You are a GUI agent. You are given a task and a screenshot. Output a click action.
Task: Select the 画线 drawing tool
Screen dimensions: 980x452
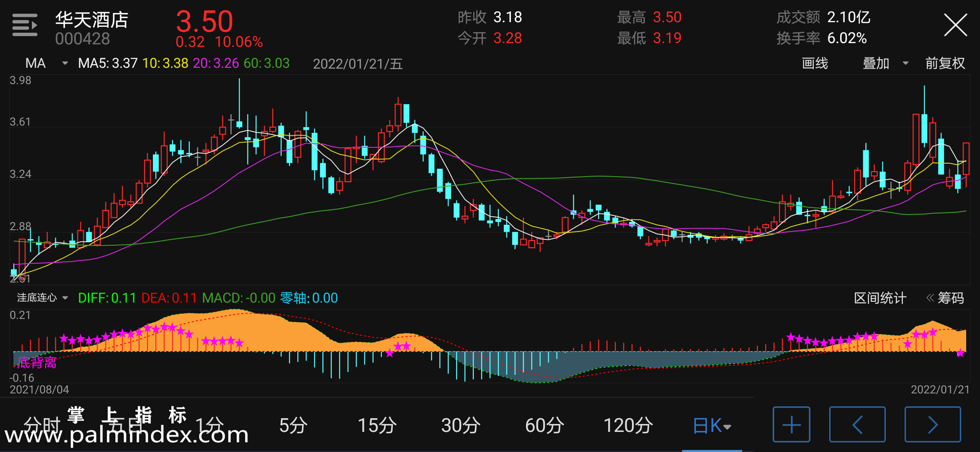point(815,63)
